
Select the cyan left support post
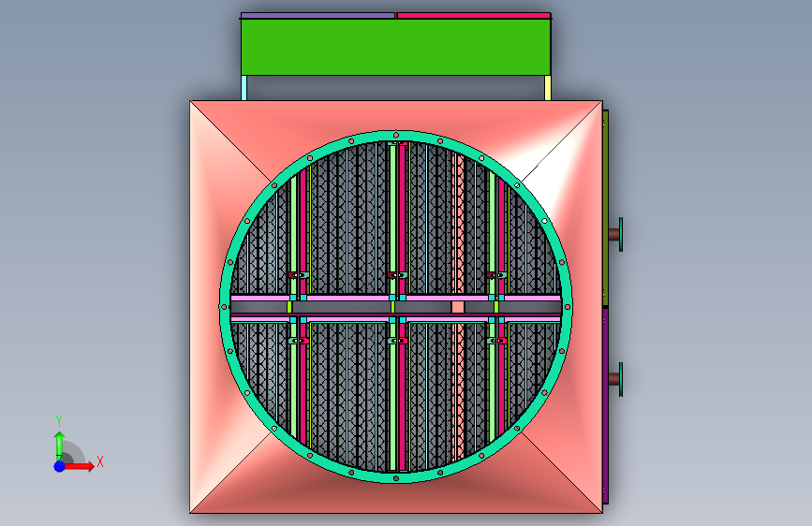pyautogui.click(x=244, y=88)
